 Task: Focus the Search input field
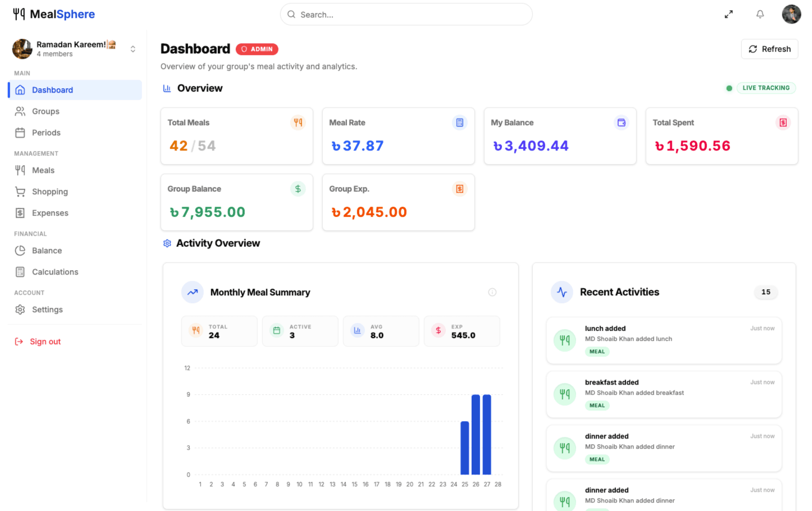[x=406, y=15]
